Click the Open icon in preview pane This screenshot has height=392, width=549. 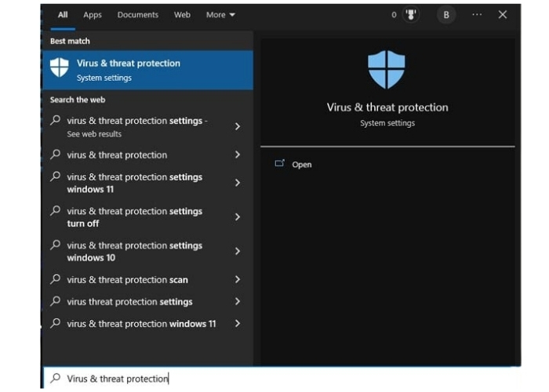pos(280,163)
